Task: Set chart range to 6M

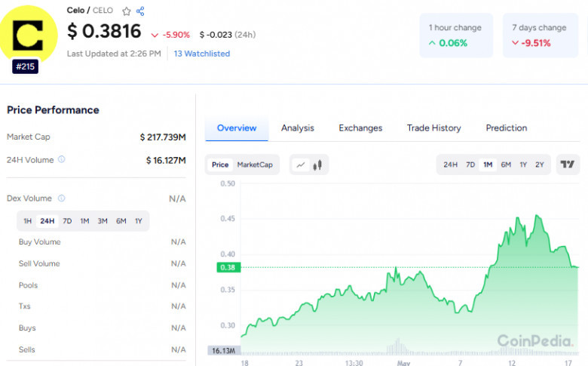Action: click(506, 165)
